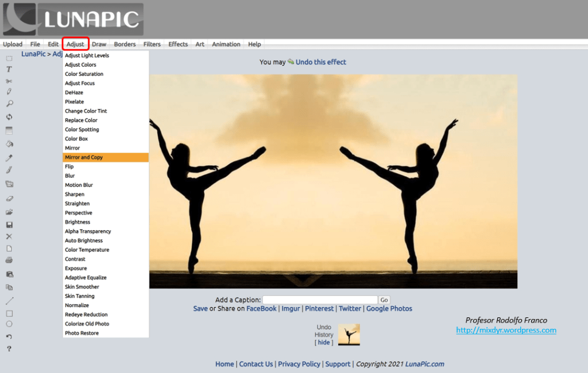Screen dimensions: 588x373
Task: Click the magnifying glass zoom tool
Action: coord(9,104)
